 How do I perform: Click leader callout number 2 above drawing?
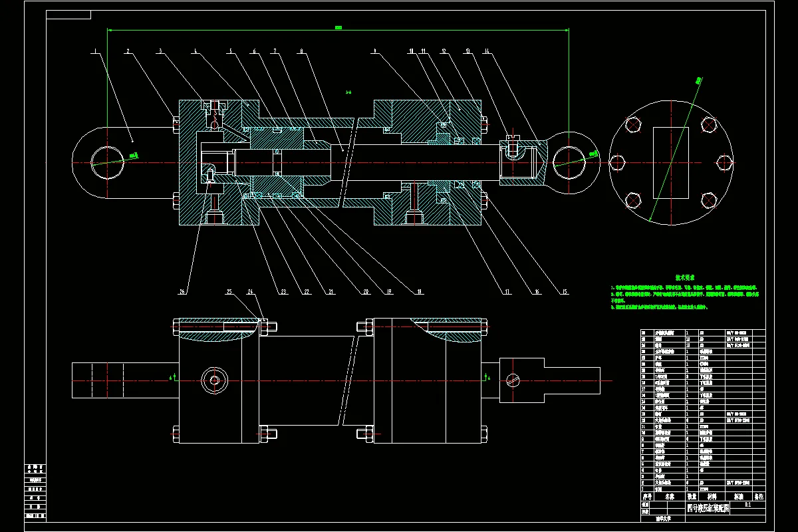(x=128, y=51)
